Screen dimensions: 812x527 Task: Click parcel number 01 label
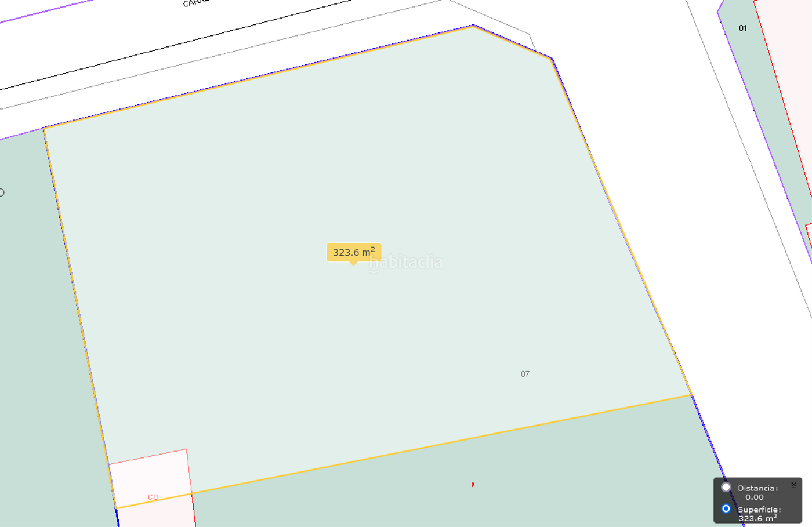tap(743, 28)
